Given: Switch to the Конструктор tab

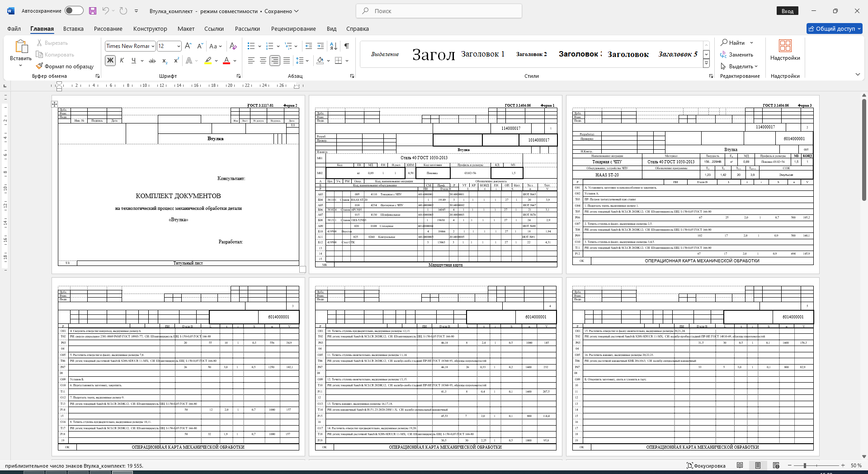Looking at the screenshot, I should [x=150, y=28].
